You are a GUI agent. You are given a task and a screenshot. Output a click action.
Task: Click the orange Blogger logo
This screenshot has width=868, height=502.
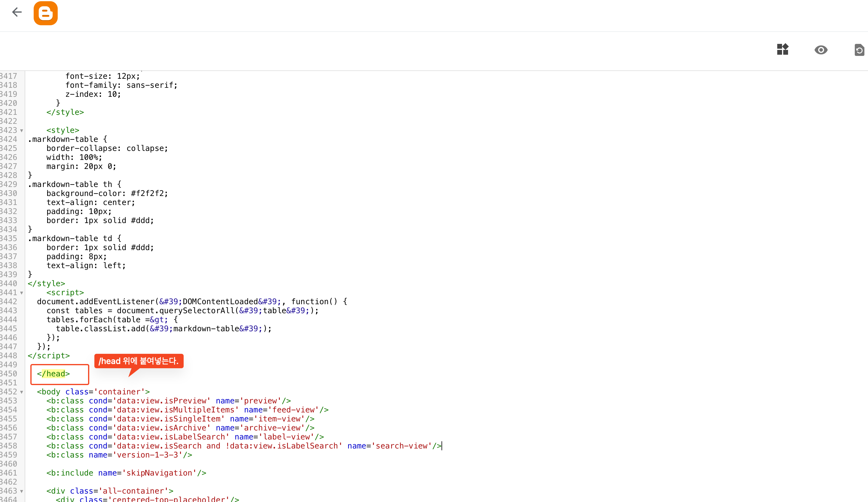click(x=45, y=13)
